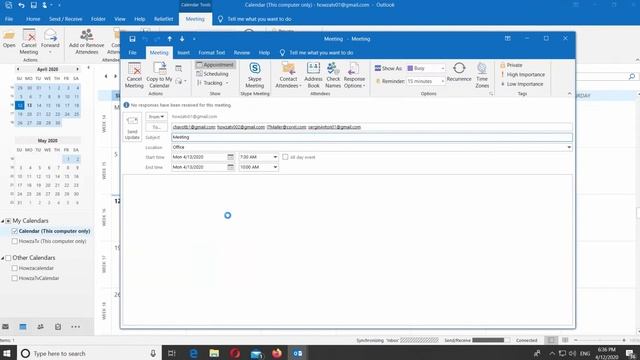Click the Windows search box
The height and width of the screenshot is (360, 640).
[89, 353]
